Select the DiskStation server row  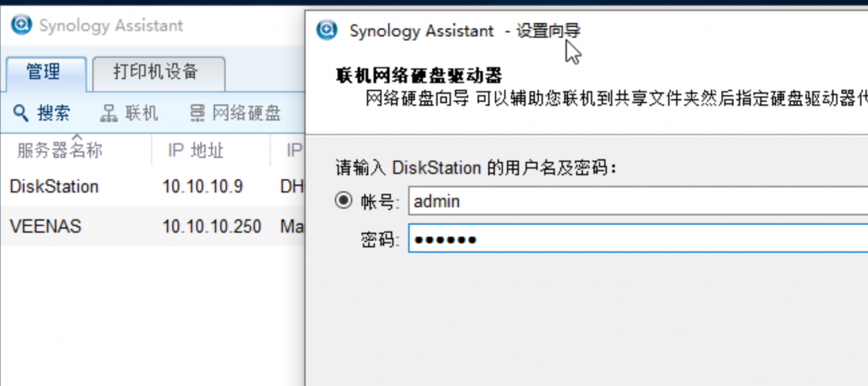tap(54, 187)
